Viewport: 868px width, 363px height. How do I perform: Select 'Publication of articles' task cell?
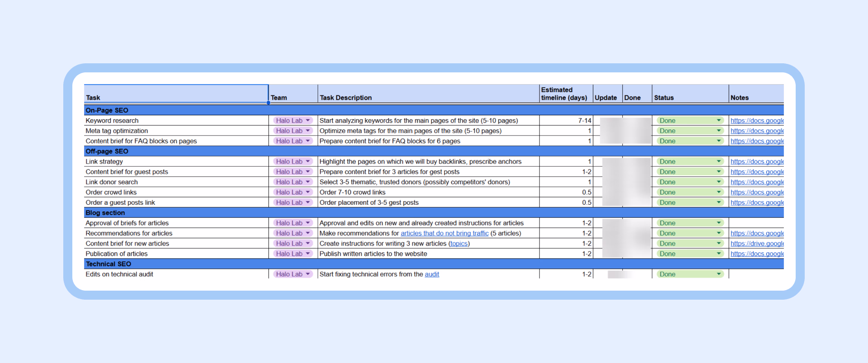176,254
